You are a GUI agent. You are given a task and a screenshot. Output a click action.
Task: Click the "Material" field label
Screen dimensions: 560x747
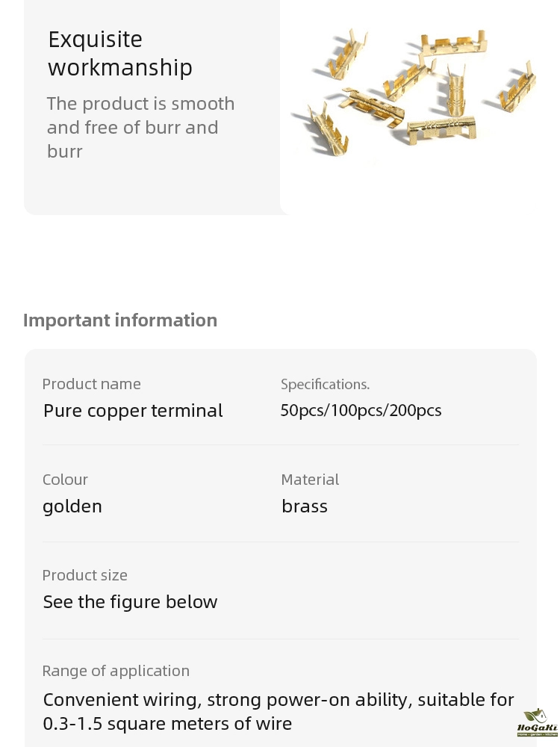(x=310, y=480)
